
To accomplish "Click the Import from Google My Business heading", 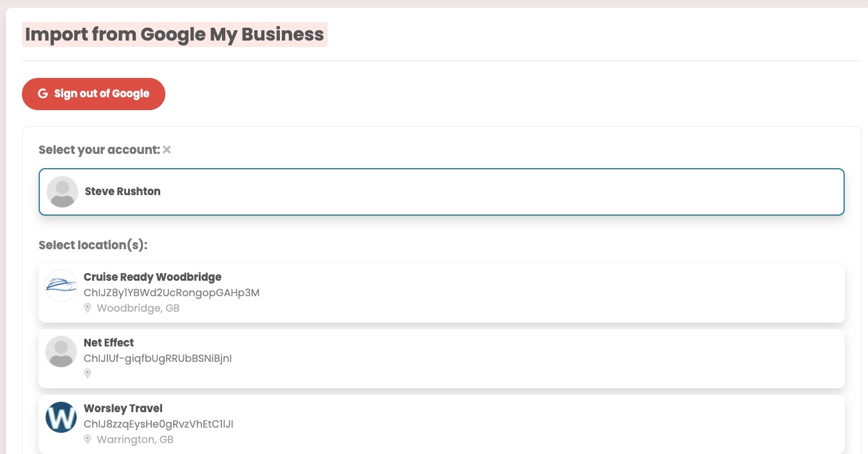I will (174, 34).
